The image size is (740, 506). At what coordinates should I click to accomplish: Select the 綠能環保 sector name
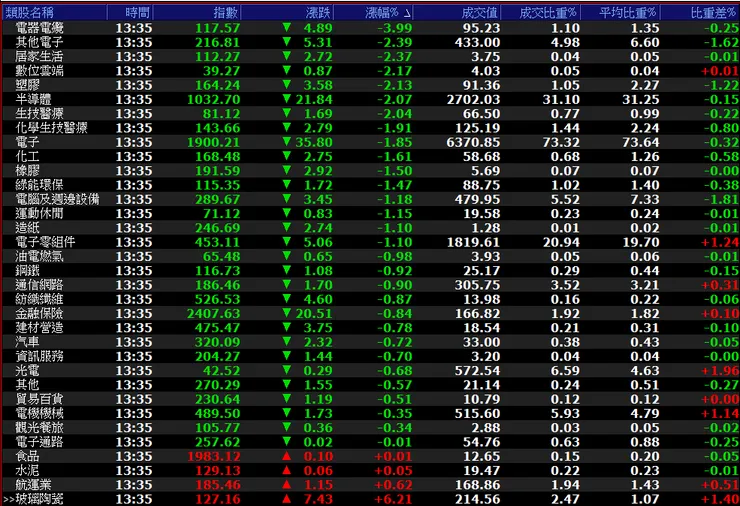click(x=39, y=185)
